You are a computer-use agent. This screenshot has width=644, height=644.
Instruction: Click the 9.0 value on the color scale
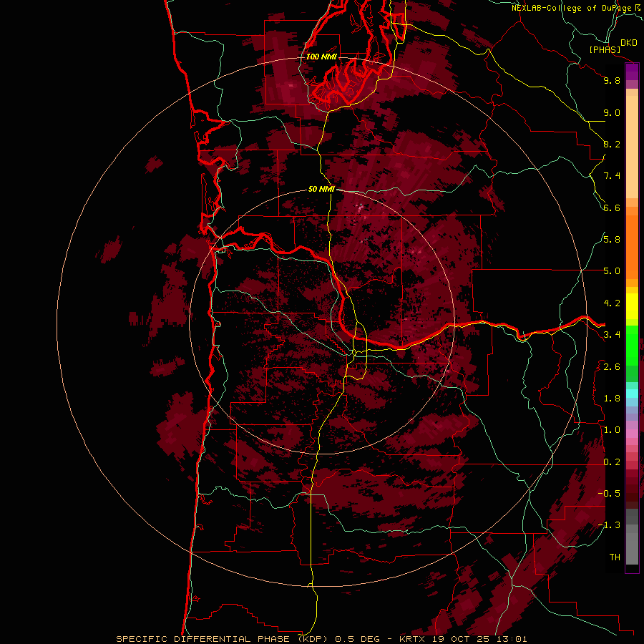coord(612,112)
